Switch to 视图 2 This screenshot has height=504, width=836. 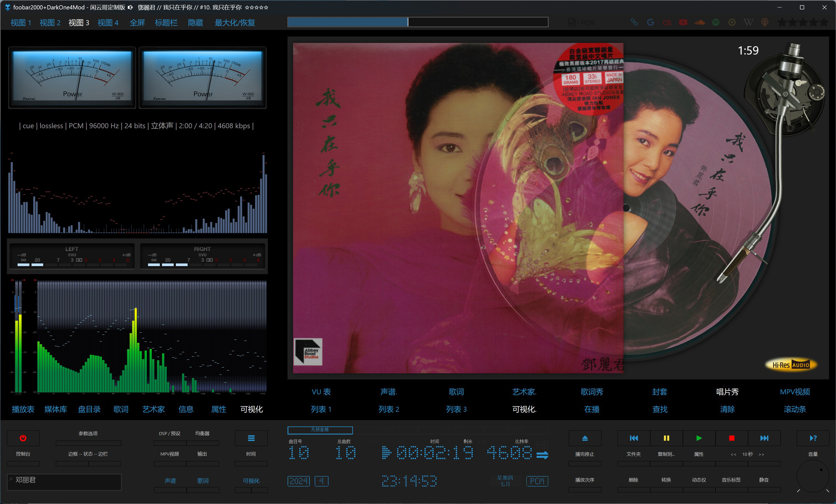coord(50,23)
